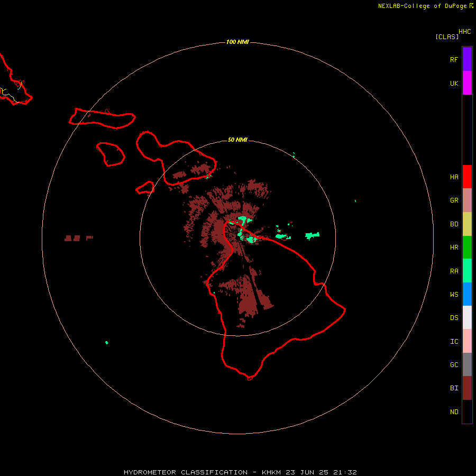Screen dimensions: 476x476
Task: Click the BI legend label
Action: point(454,388)
